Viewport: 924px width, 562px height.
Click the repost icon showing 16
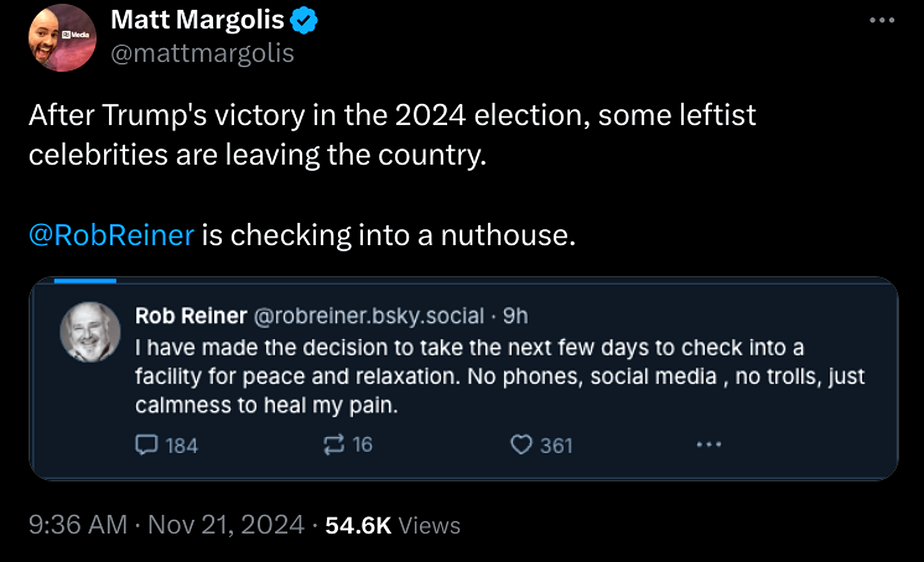coord(334,444)
